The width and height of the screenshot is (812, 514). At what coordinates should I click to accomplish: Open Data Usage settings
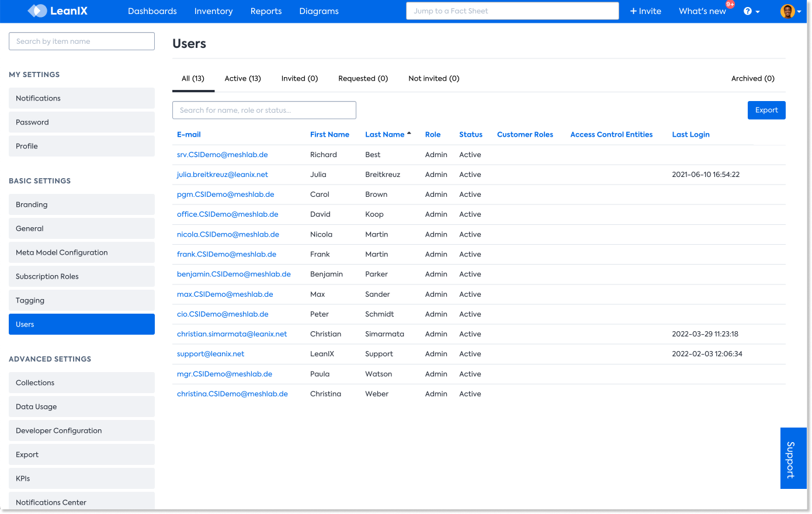[82, 407]
